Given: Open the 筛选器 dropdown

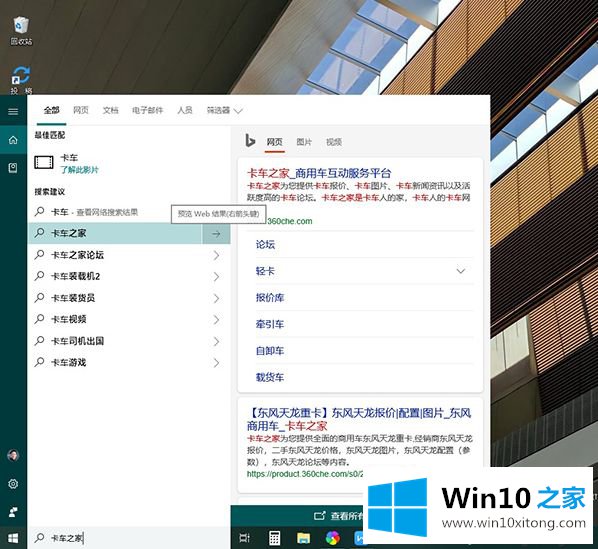Looking at the screenshot, I should [x=224, y=111].
